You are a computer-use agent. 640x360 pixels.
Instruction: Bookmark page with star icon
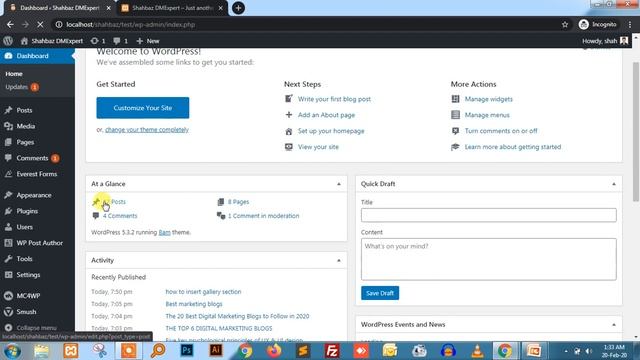(x=565, y=24)
